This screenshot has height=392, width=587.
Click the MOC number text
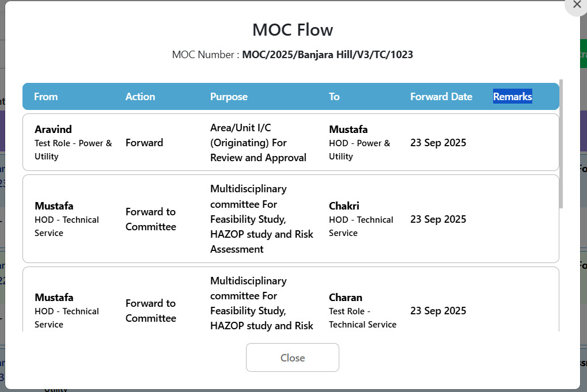coord(327,55)
